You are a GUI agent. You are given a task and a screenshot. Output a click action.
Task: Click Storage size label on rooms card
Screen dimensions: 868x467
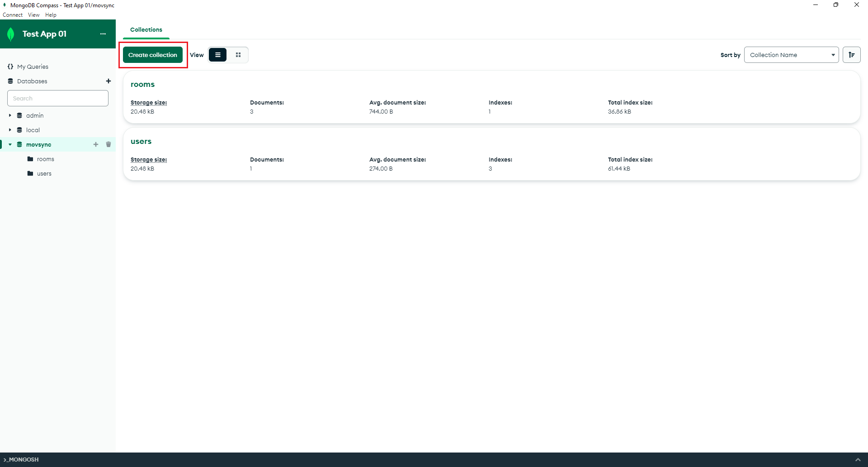[x=149, y=103]
